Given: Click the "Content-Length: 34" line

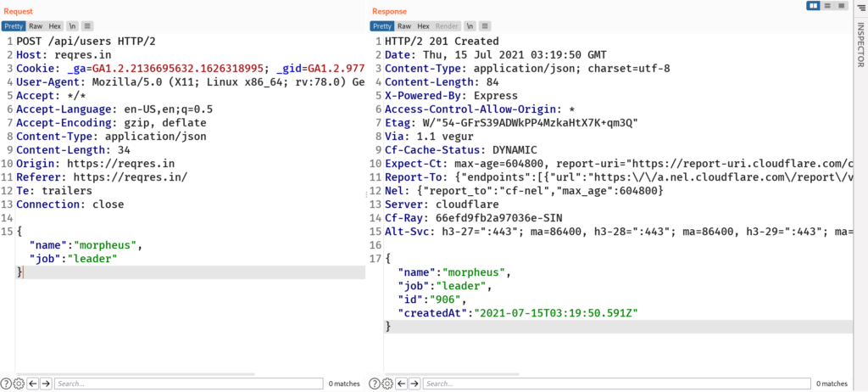Looking at the screenshot, I should click(x=73, y=150).
